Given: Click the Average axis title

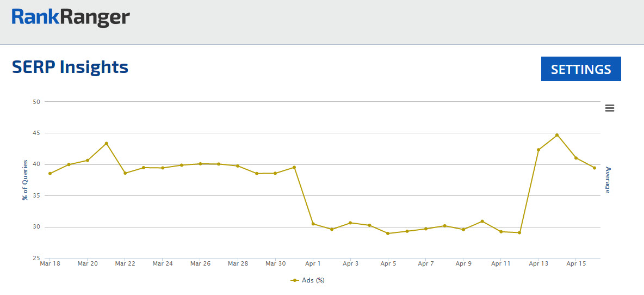Looking at the screenshot, I should 608,180.
